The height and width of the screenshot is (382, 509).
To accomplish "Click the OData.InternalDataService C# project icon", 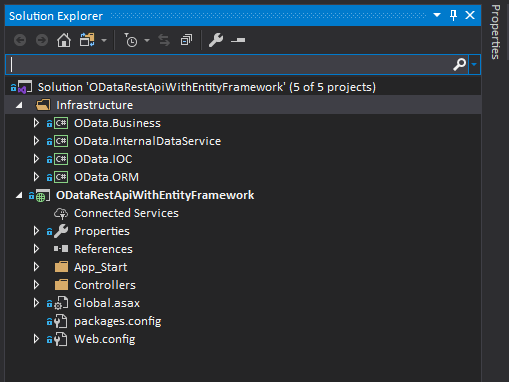I will click(x=61, y=141).
